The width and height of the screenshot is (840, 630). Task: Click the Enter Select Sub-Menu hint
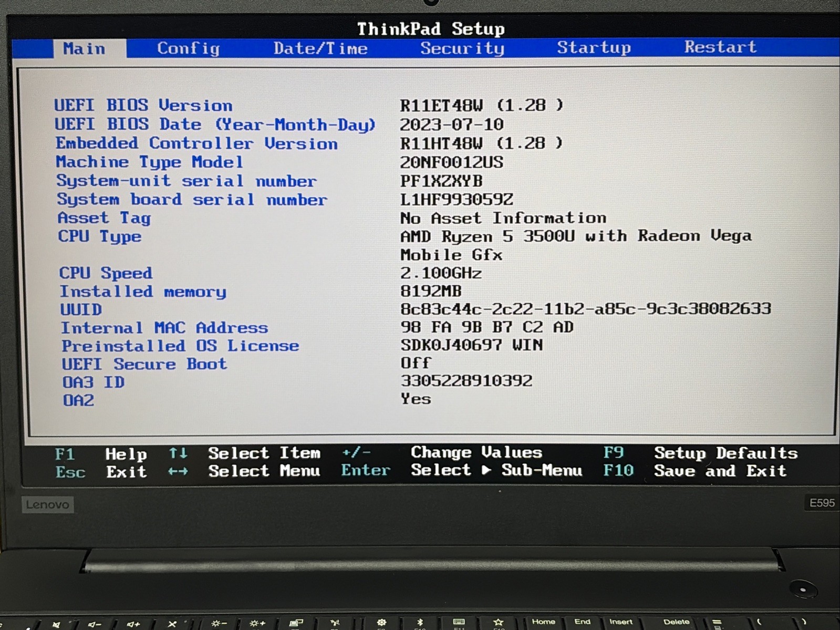click(x=462, y=470)
